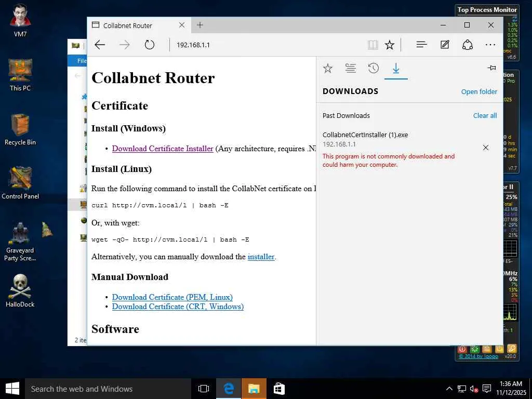The width and height of the screenshot is (532, 399).
Task: Click Download Certificate (PEM, Linux) link
Action: click(172, 297)
